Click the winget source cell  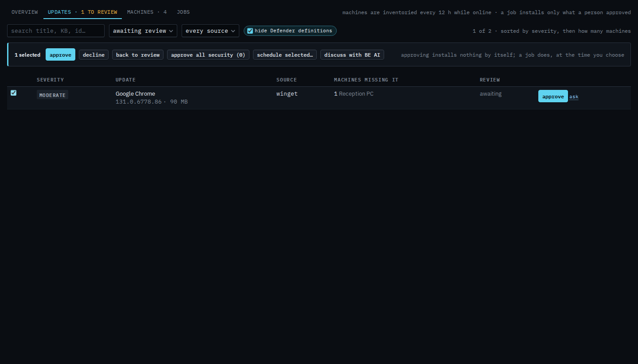(x=287, y=93)
